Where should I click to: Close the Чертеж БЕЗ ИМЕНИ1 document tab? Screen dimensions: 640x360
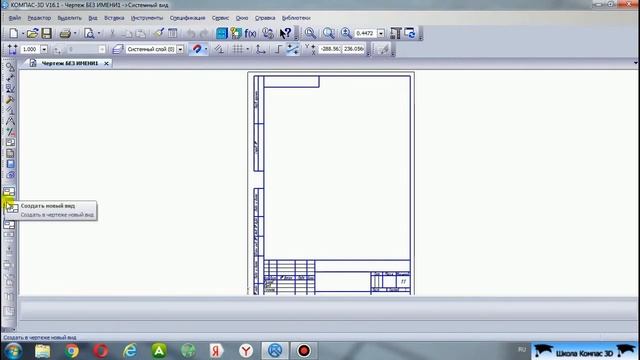coord(106,63)
